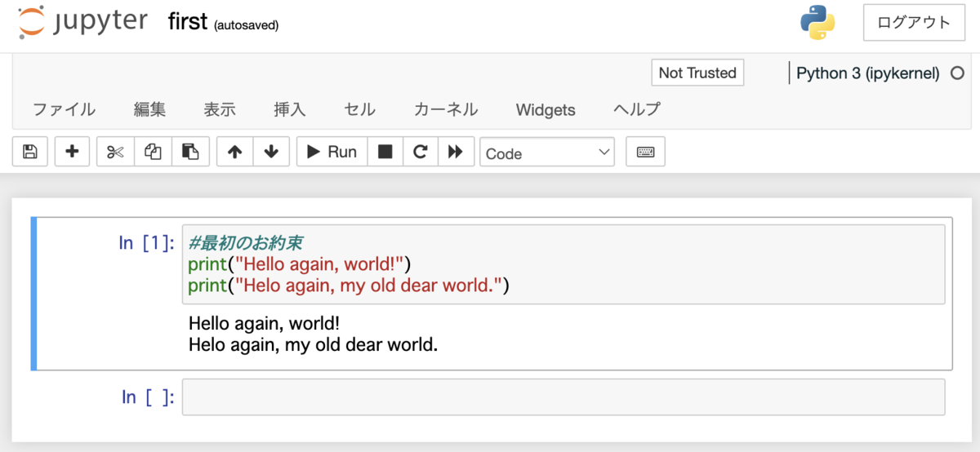Click the save and checkpoint icon

tap(30, 152)
